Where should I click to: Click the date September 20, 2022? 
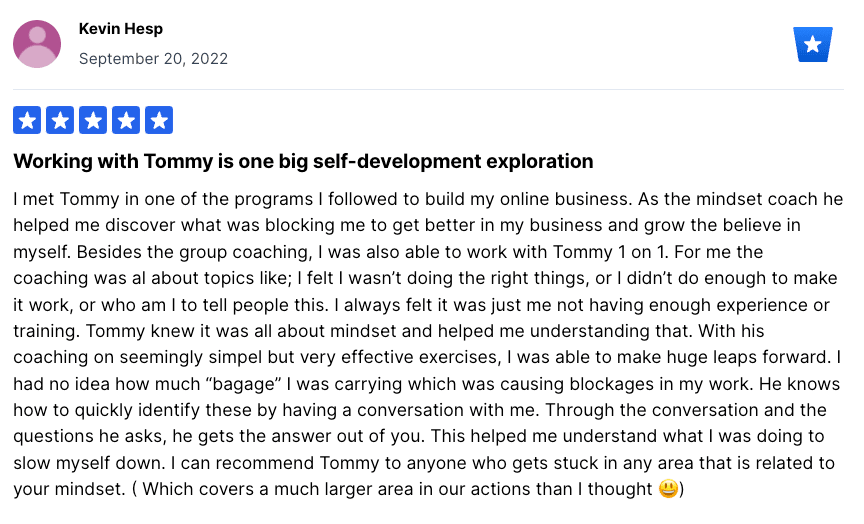pyautogui.click(x=153, y=58)
